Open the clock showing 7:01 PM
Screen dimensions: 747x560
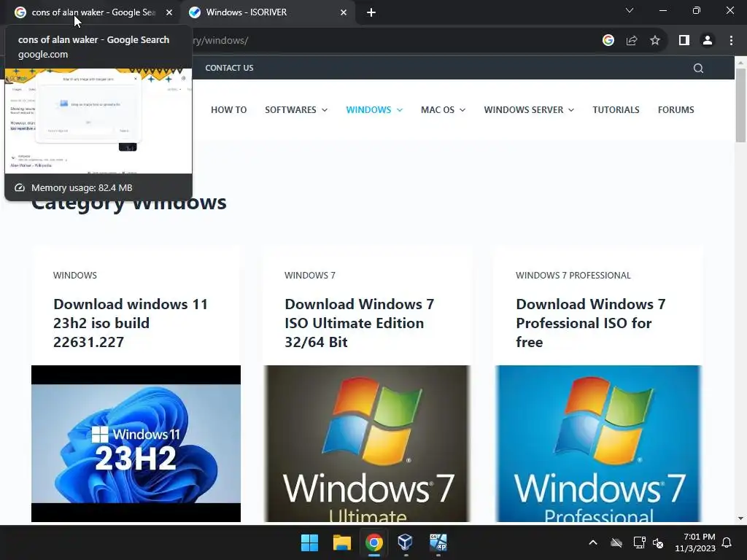695,542
